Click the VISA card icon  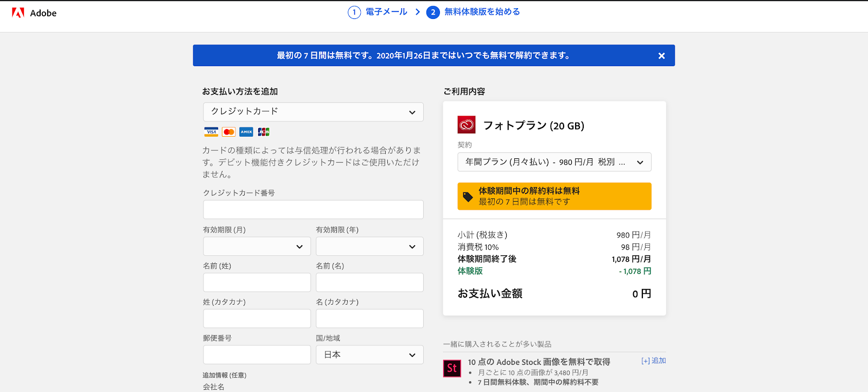pos(211,132)
